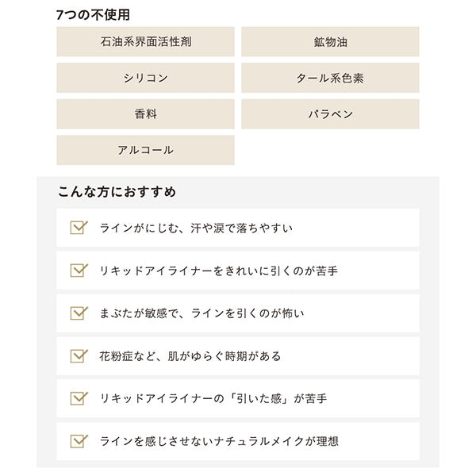476x476 pixels.
Task: Click the 石油系界面活性剤 tag box
Action: [145, 42]
